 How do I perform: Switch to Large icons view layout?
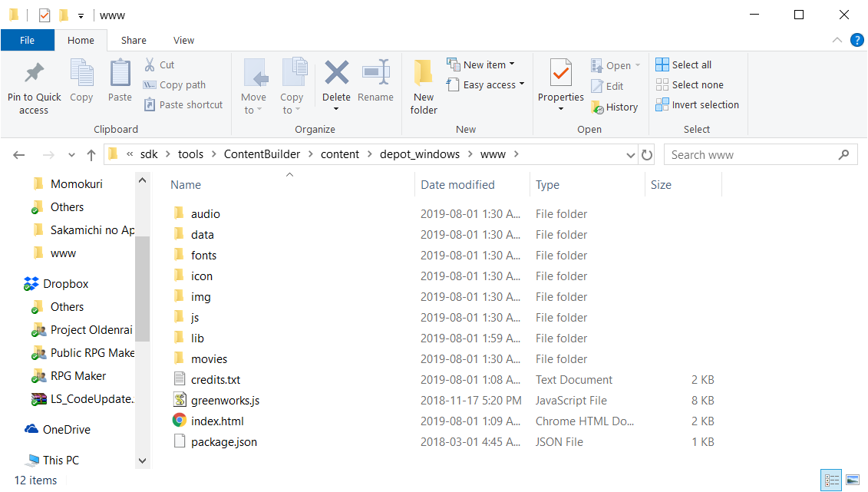coord(853,480)
